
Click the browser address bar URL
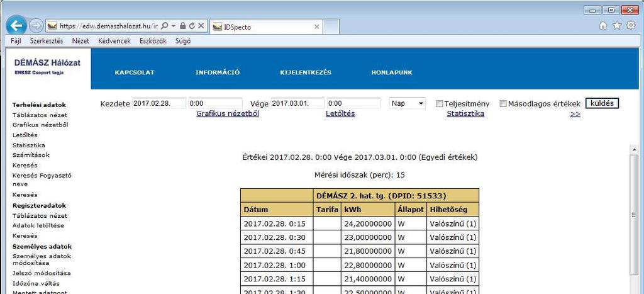tap(108, 26)
